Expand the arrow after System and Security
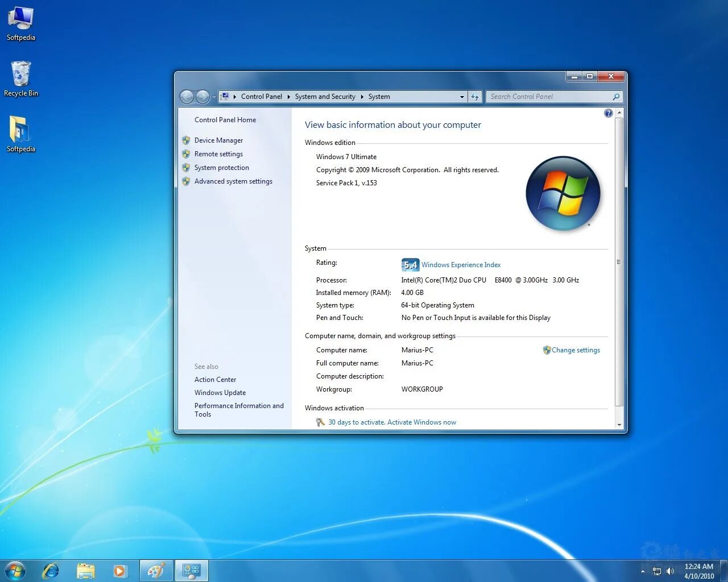728x582 pixels. pos(362,97)
